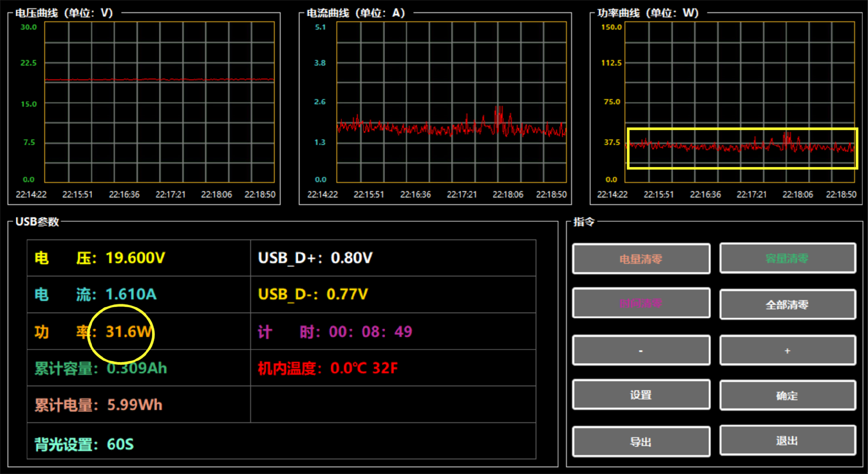Click the plus (+) command button

click(788, 350)
